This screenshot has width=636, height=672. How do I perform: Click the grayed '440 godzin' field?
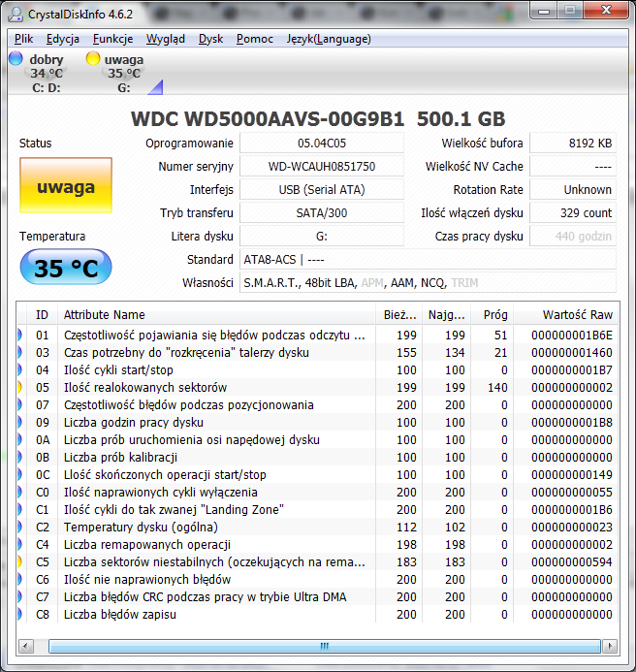573,237
